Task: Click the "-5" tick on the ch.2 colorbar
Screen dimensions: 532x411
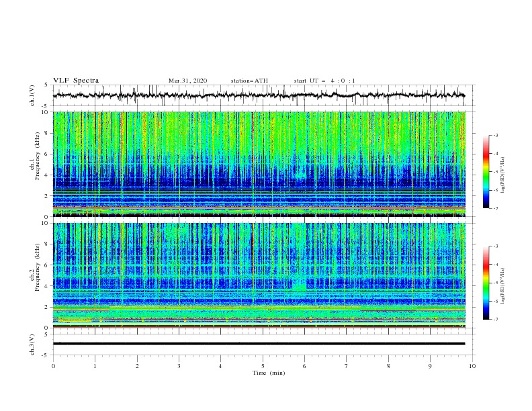Action: tap(496, 283)
